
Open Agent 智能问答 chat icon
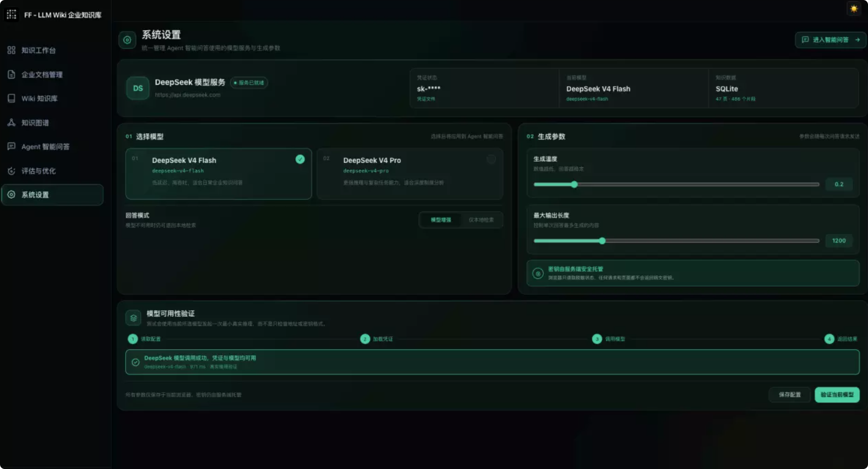(11, 146)
